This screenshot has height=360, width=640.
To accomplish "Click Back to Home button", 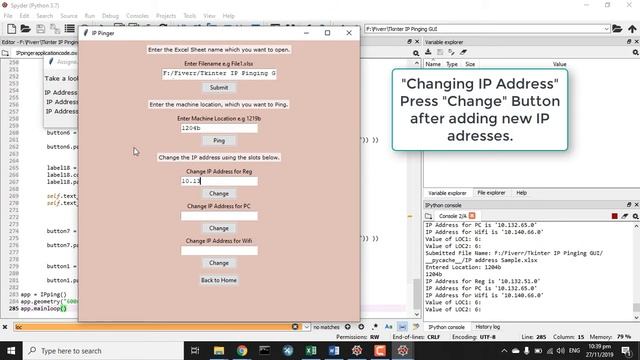I will click(x=219, y=280).
